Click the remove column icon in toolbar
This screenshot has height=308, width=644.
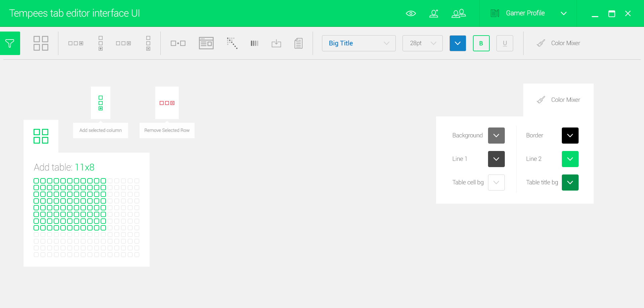coord(148,43)
